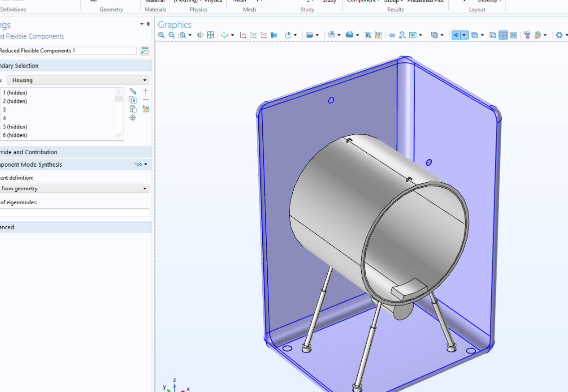Click zoom to selection icon beside boundary list
Image resolution: width=568 pixels, height=392 pixels.
[133, 118]
